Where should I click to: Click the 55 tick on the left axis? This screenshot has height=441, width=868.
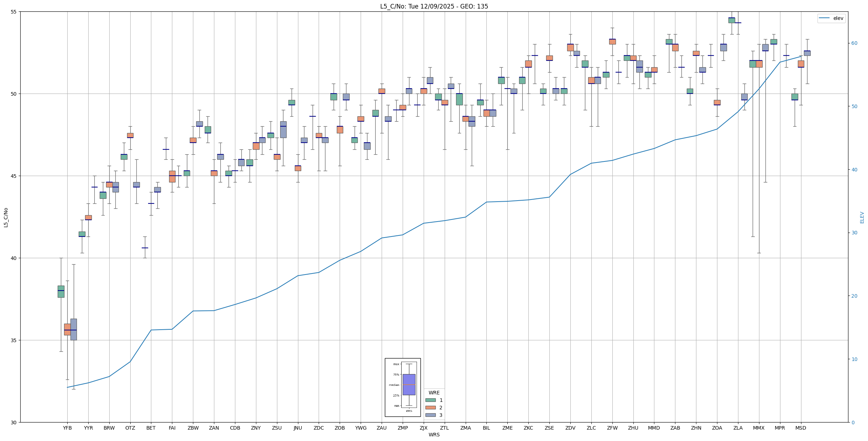coord(14,12)
